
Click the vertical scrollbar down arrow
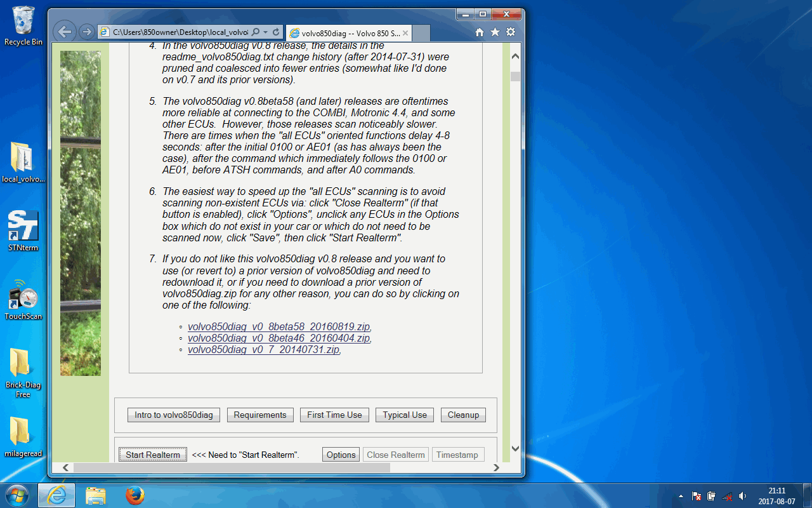pos(515,448)
